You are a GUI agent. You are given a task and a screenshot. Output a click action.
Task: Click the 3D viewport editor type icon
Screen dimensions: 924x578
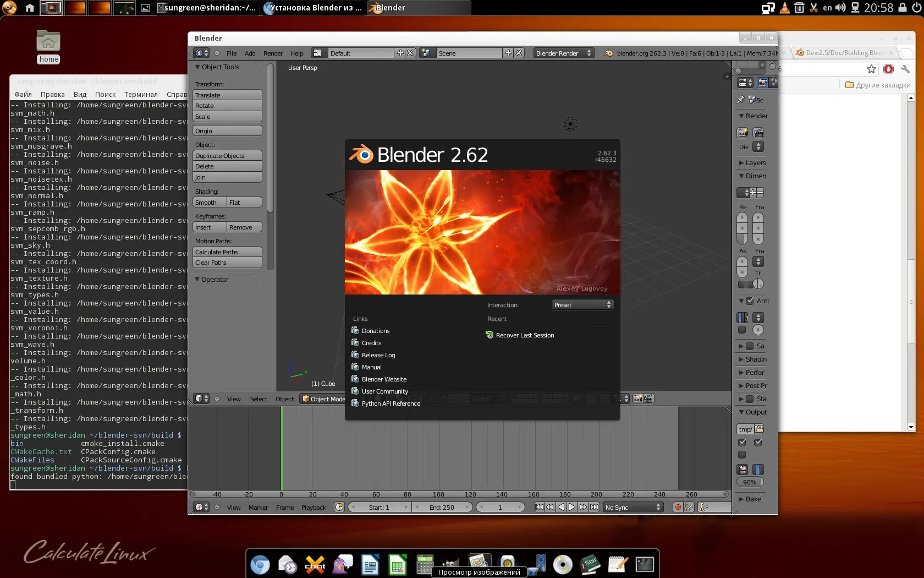(x=199, y=399)
